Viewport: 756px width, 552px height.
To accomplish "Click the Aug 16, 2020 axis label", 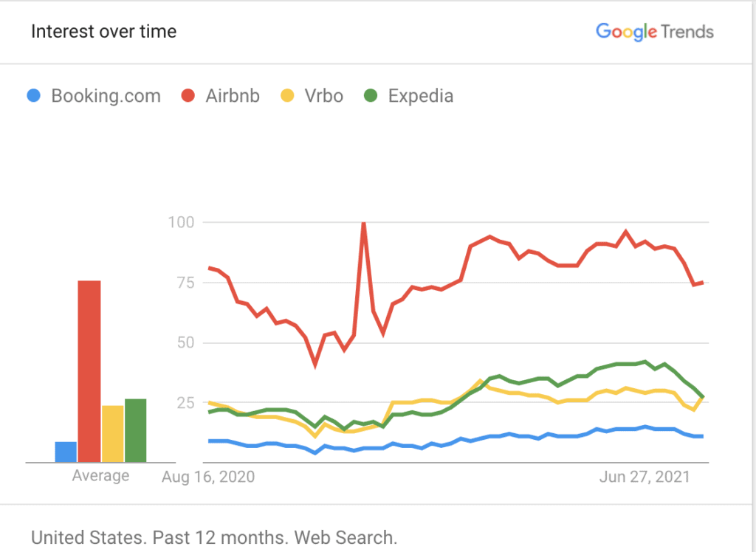I will pyautogui.click(x=208, y=477).
